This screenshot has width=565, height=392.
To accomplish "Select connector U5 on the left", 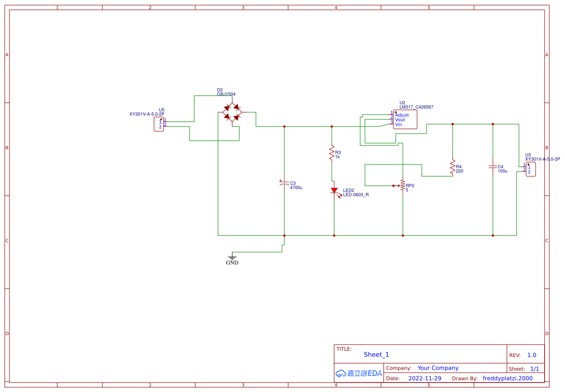I will tap(160, 125).
